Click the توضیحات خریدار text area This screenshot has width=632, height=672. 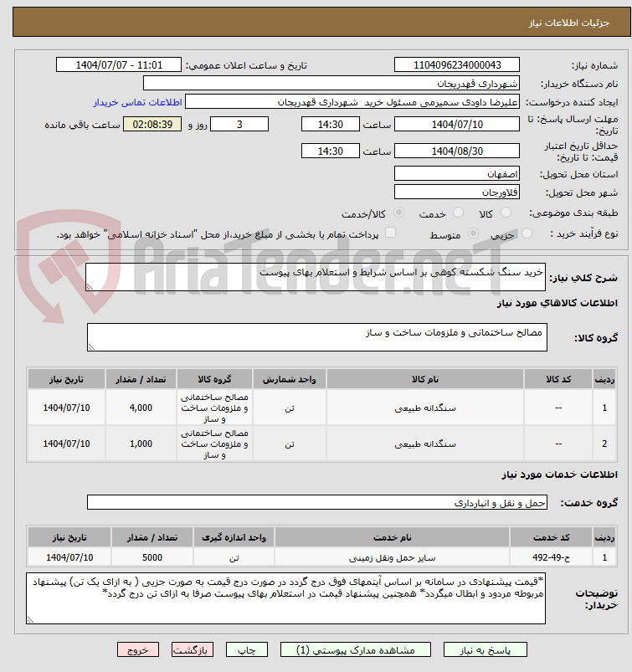[x=285, y=598]
